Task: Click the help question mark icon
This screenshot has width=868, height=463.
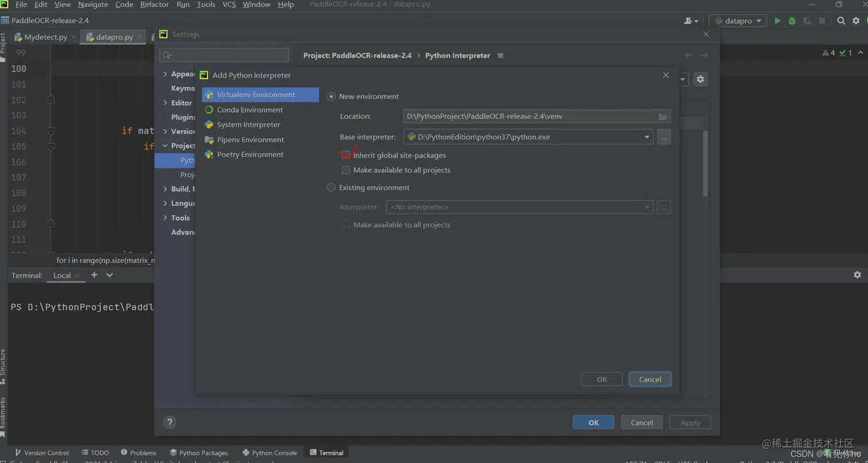Action: [x=169, y=422]
